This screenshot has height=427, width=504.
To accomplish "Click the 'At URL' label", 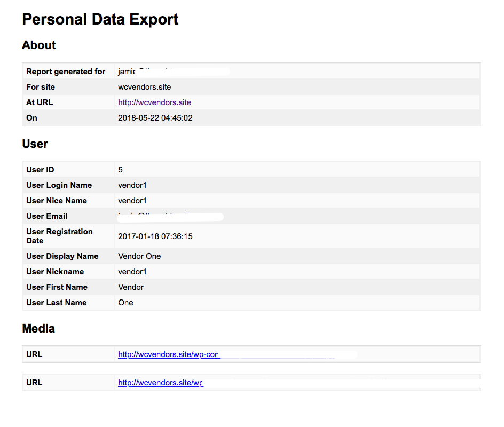I will [40, 102].
